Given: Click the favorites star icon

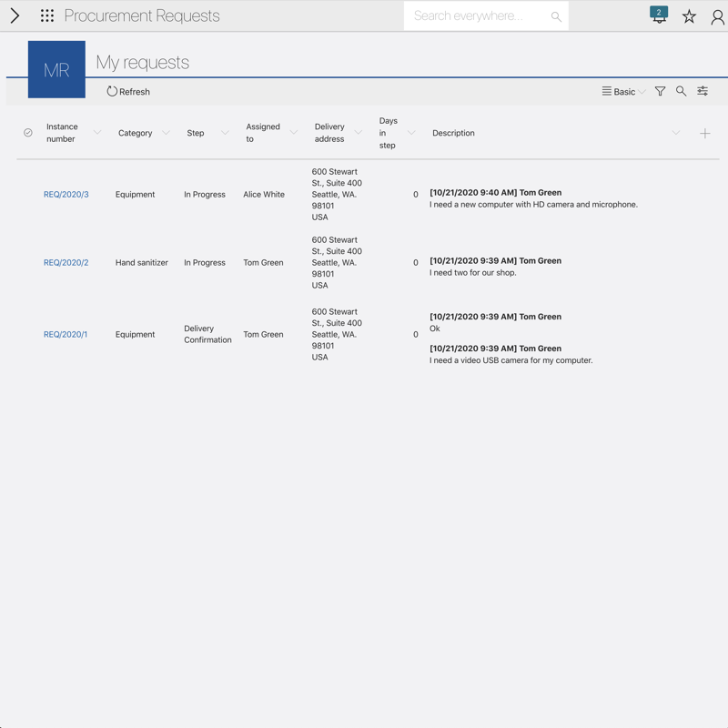Looking at the screenshot, I should click(x=689, y=16).
